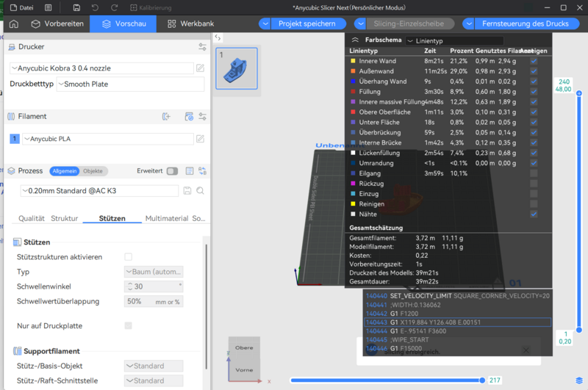Expand Fernsteuerung des Drucks dropdown arrow
588x390 pixels.
coord(469,24)
